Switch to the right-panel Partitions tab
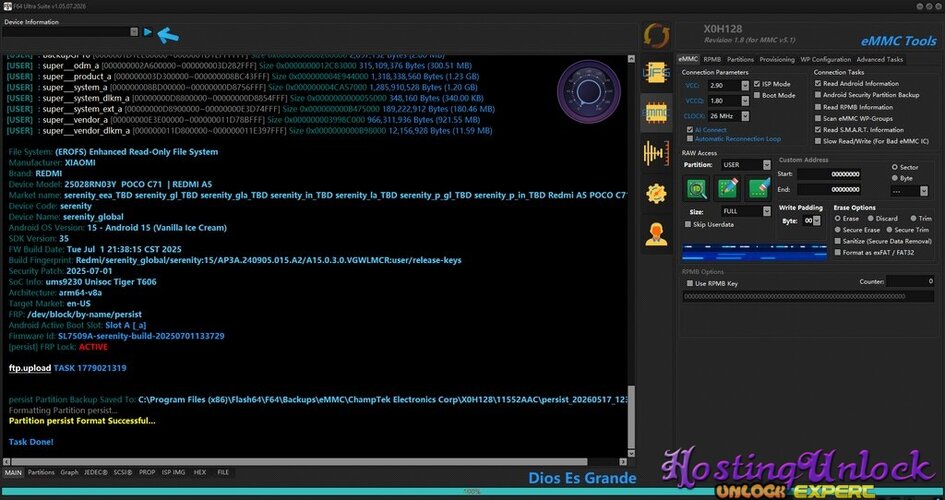 tap(740, 60)
